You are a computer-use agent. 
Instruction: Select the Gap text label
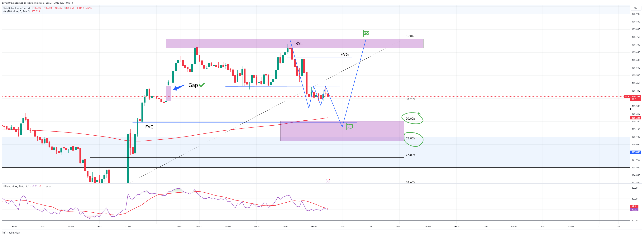pos(193,85)
